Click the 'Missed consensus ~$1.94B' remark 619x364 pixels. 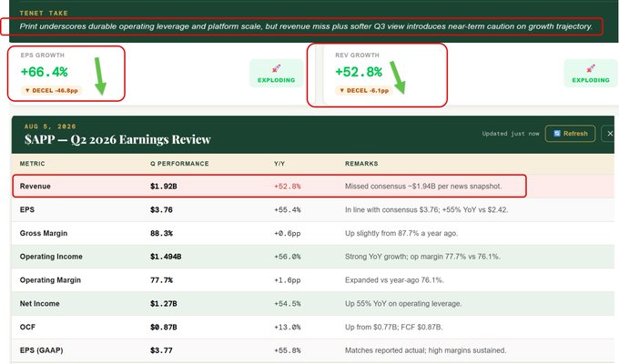[423, 187]
